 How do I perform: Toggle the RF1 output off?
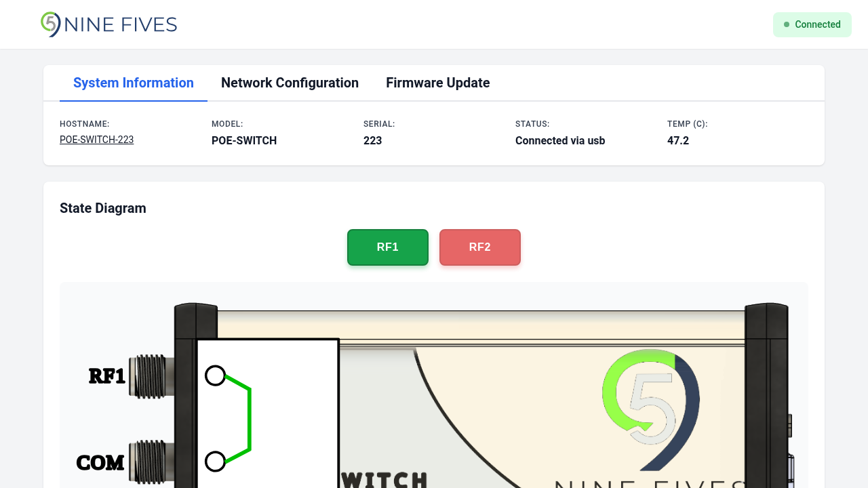387,247
